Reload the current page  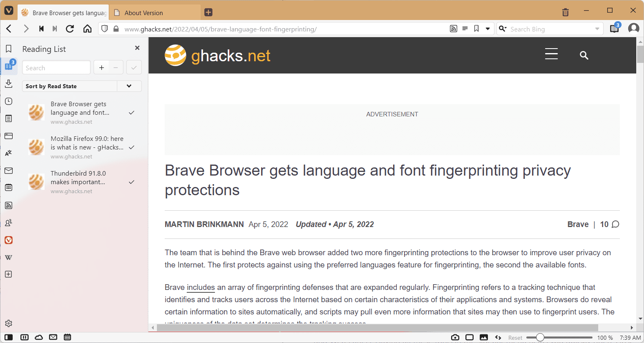(70, 29)
